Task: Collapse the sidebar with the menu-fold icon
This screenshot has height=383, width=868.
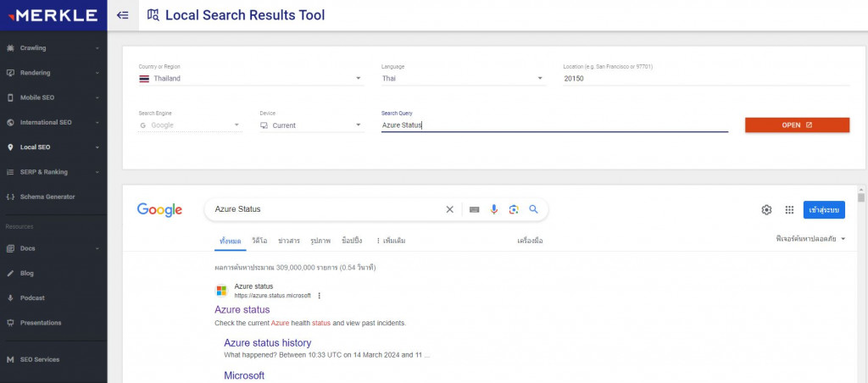Action: pos(122,15)
